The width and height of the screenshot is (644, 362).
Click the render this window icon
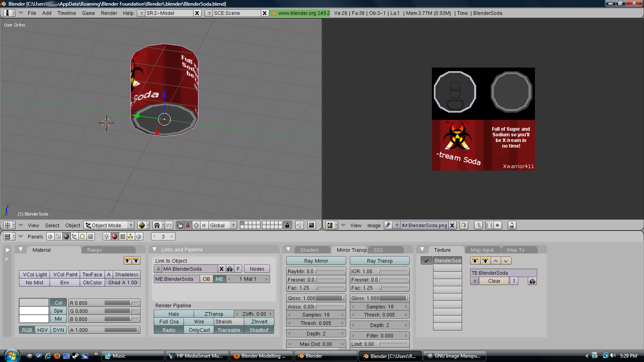(312, 225)
